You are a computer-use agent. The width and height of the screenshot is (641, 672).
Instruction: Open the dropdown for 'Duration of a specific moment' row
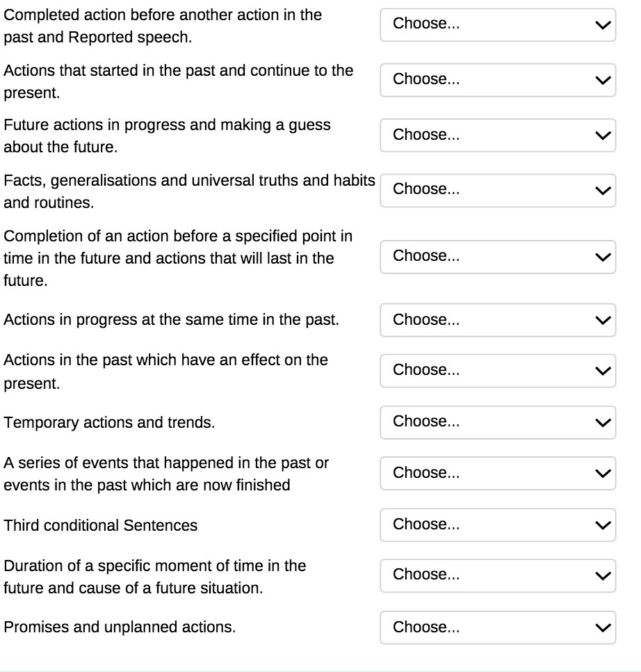click(x=497, y=575)
